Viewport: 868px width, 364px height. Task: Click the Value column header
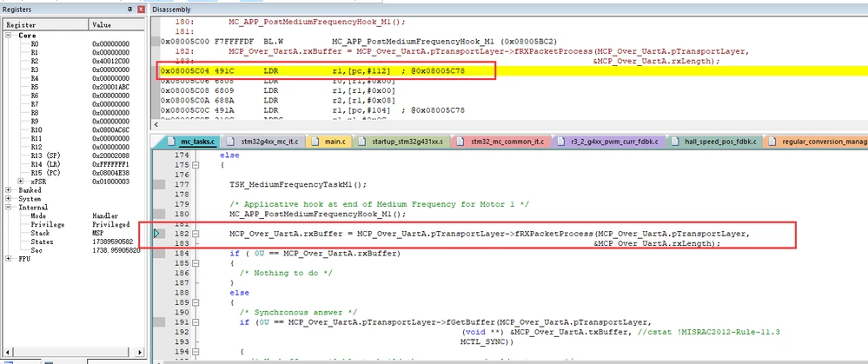point(116,25)
